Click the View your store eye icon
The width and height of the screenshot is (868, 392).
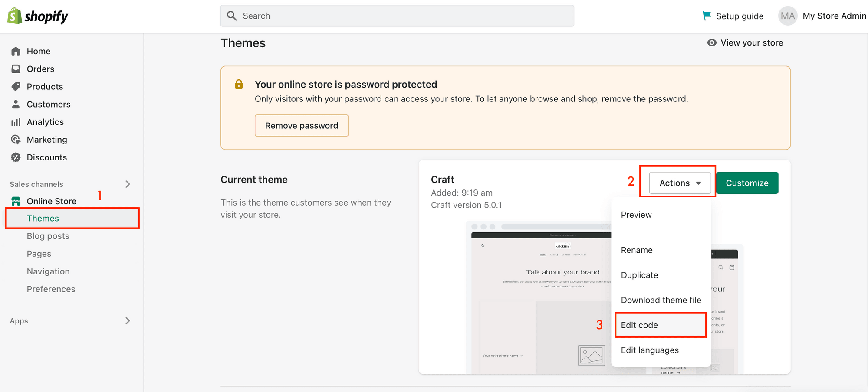[711, 42]
